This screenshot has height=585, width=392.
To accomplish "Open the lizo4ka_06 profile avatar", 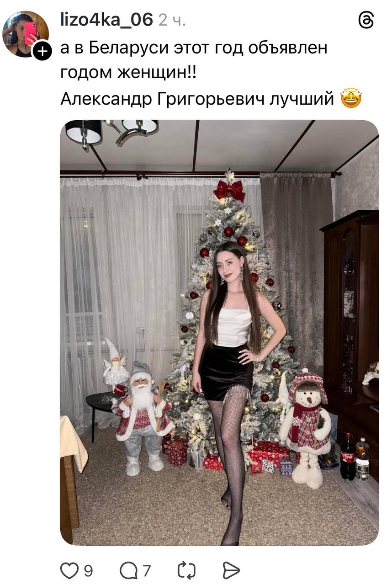I will click(26, 34).
